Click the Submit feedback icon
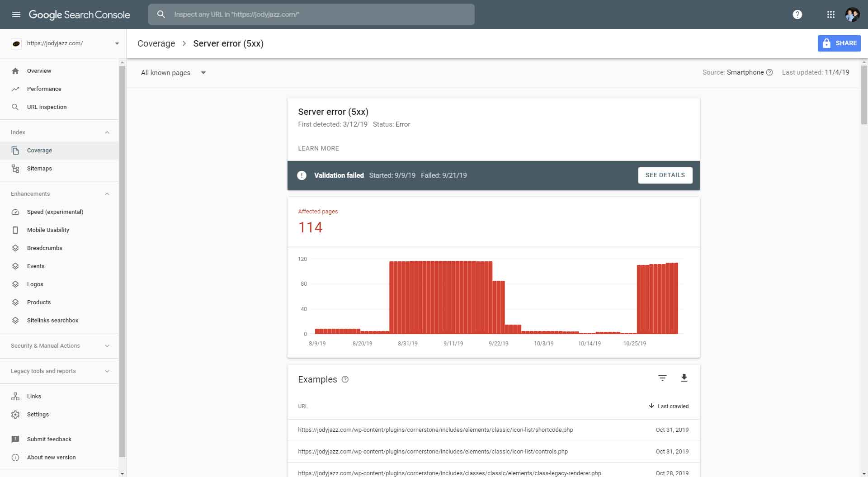 [x=15, y=439]
